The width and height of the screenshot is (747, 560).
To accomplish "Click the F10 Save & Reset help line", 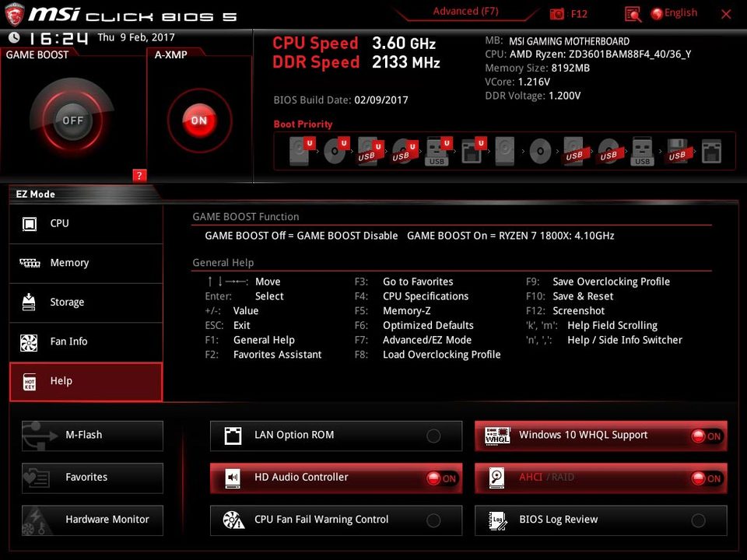I will 570,296.
